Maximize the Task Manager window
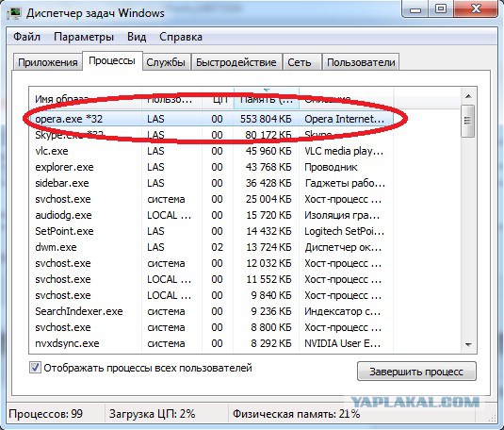The width and height of the screenshot is (504, 430). tap(441, 9)
